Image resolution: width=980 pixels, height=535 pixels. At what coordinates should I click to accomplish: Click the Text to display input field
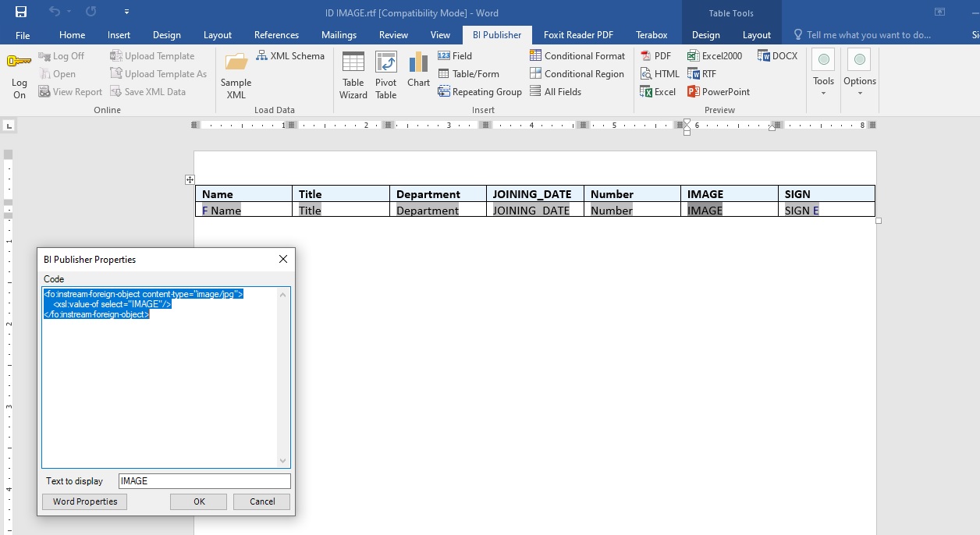pos(204,481)
